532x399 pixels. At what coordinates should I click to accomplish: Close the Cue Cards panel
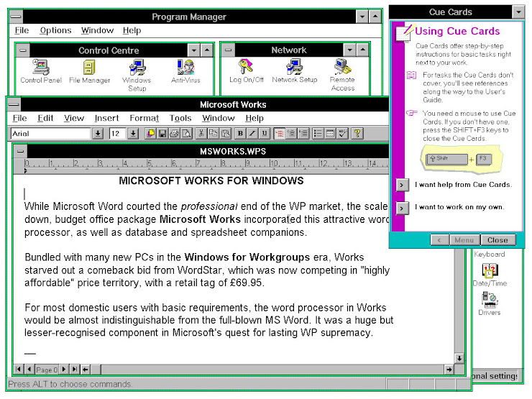pos(497,240)
